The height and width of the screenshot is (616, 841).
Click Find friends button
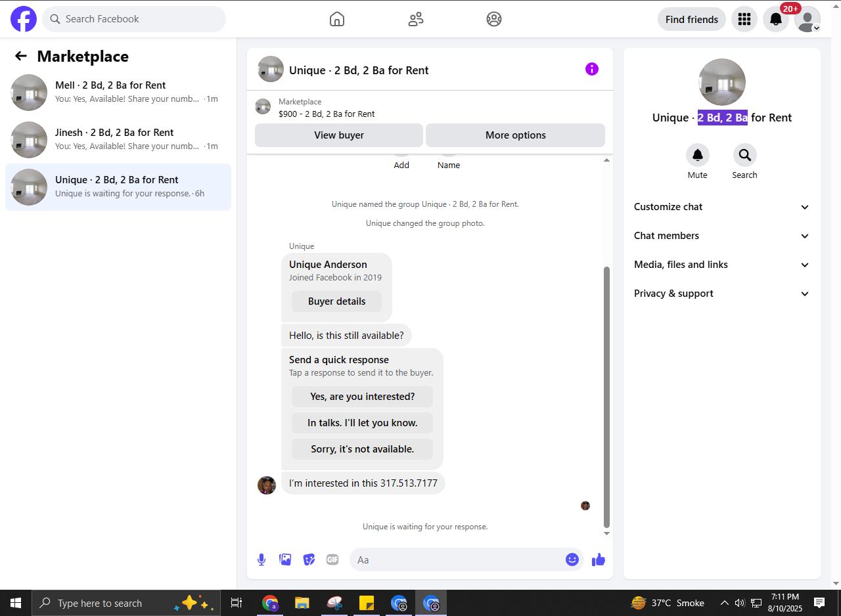point(692,19)
